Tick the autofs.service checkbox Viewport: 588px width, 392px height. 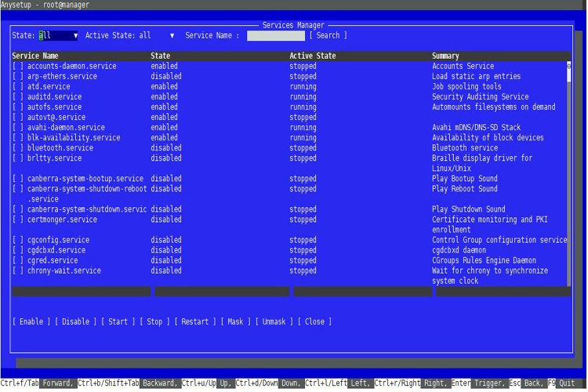tap(17, 107)
